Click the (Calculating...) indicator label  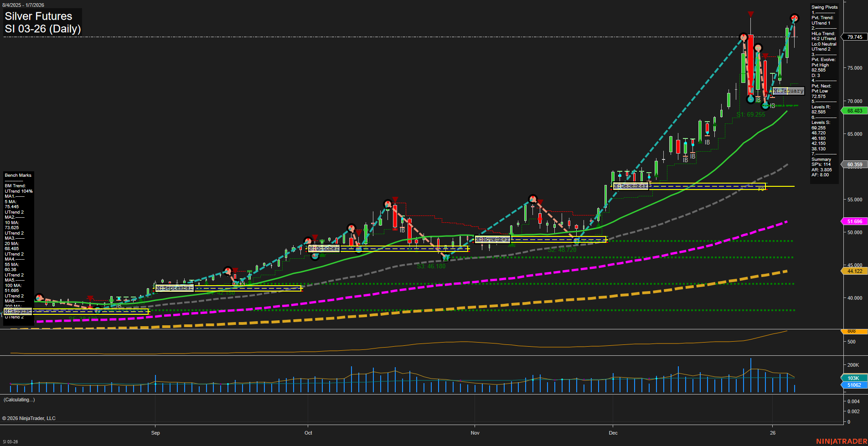[19, 400]
